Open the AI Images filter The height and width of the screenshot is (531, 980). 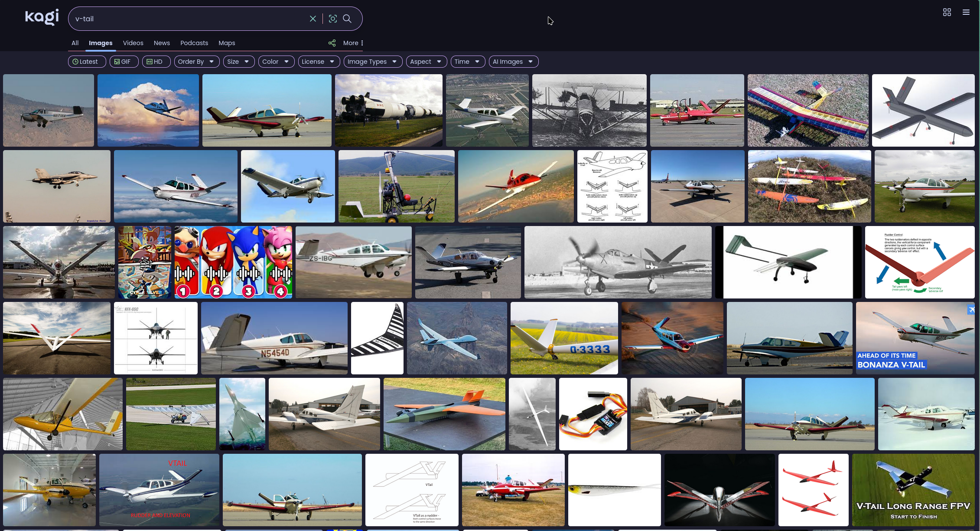pyautogui.click(x=513, y=62)
